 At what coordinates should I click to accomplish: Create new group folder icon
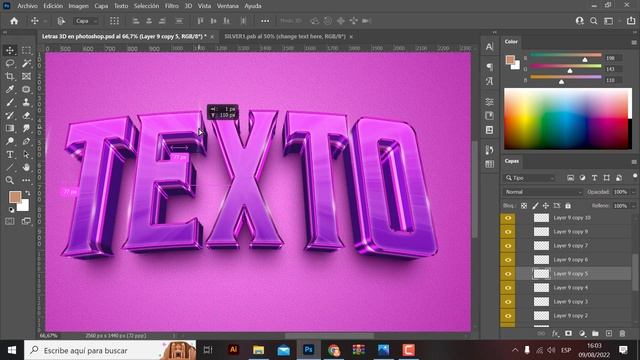click(595, 333)
